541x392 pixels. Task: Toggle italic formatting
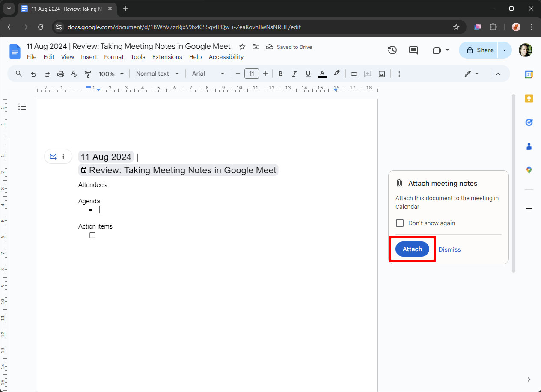click(x=294, y=74)
